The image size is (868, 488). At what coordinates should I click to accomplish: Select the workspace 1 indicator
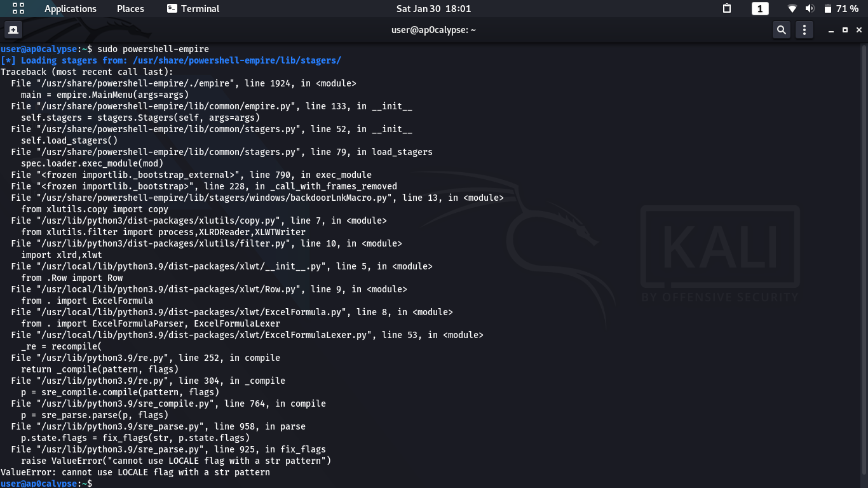(x=760, y=9)
